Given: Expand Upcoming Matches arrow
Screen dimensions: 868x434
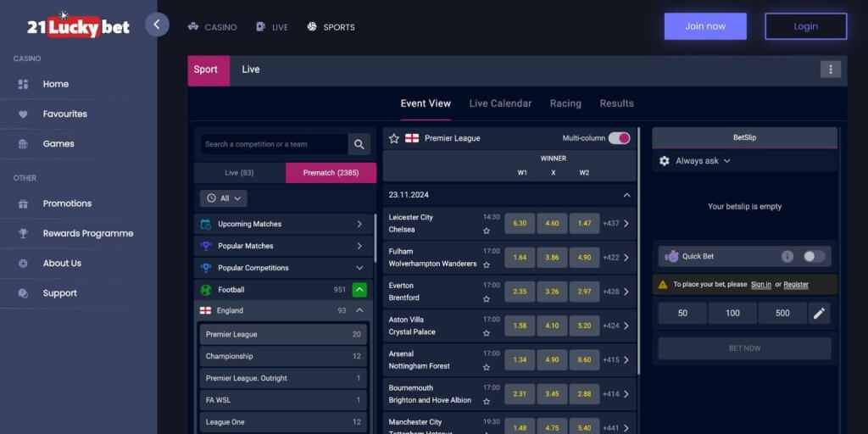Looking at the screenshot, I should click(359, 224).
